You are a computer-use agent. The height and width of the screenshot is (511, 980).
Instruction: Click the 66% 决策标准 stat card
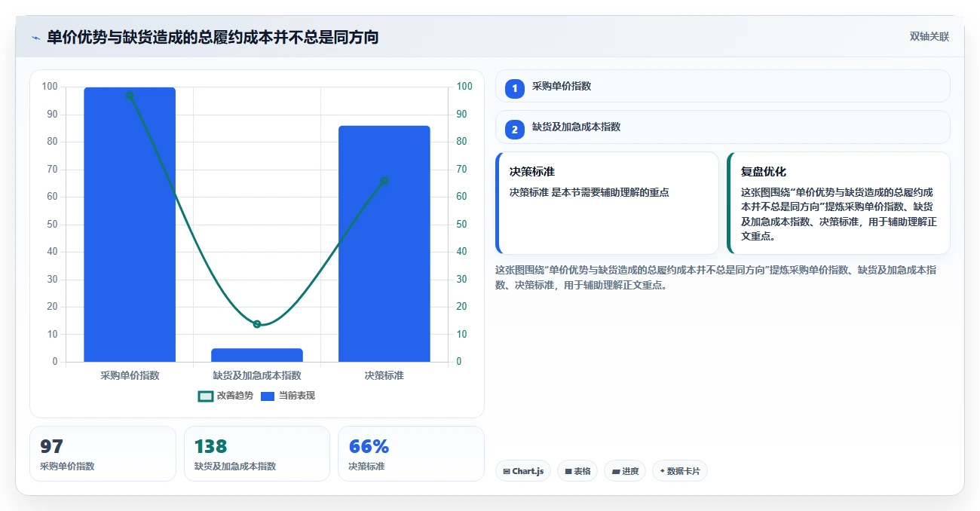411,454
